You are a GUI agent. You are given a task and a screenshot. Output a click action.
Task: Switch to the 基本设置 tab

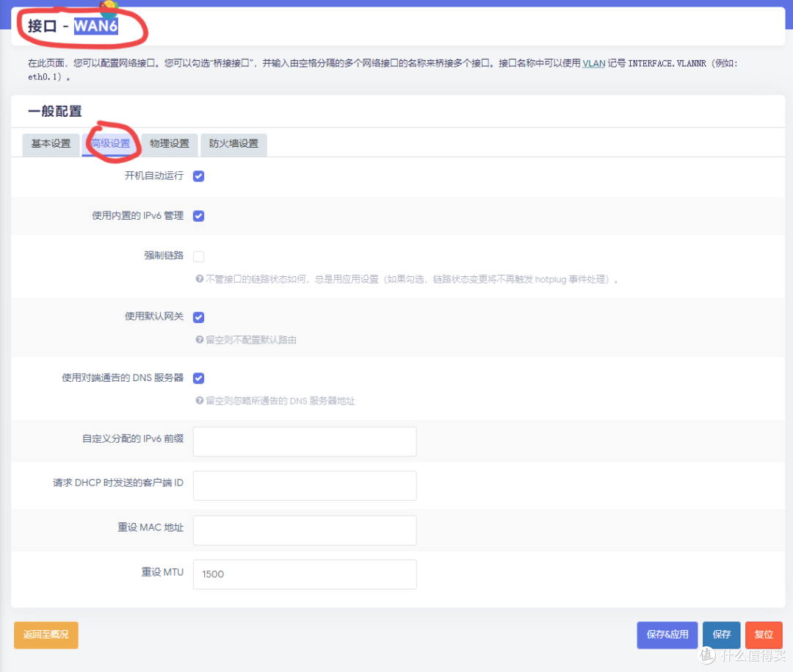coord(50,145)
